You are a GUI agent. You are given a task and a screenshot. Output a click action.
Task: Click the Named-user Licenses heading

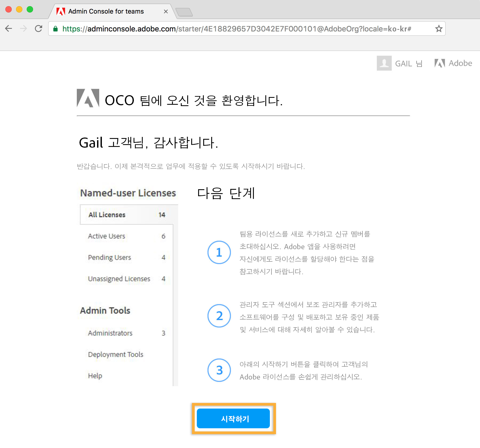click(x=128, y=193)
